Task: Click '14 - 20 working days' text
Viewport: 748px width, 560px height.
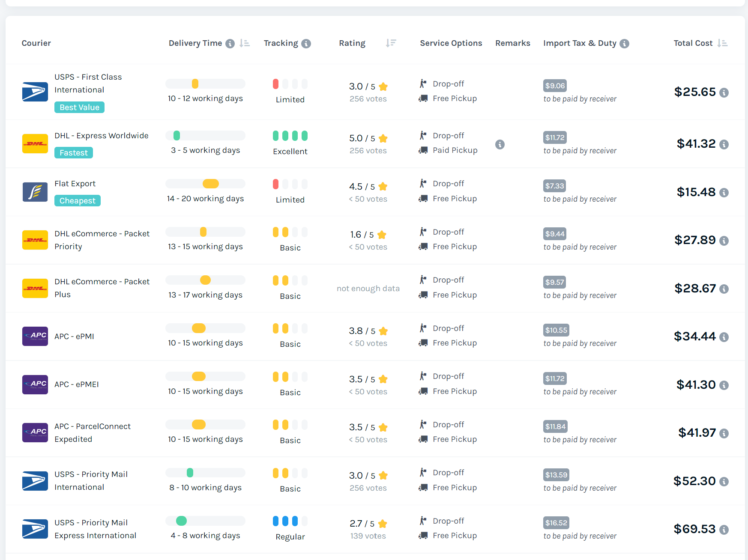Action: click(205, 199)
